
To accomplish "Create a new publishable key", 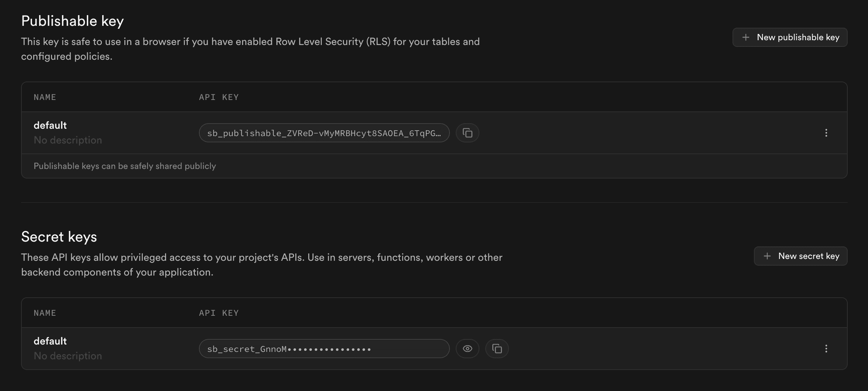I will tap(790, 37).
